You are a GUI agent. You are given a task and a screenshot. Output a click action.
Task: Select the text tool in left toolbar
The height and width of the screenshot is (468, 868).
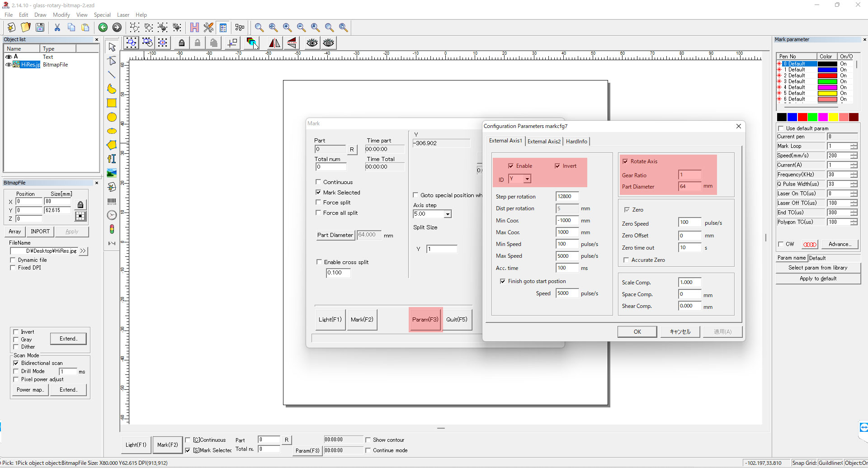pos(112,159)
